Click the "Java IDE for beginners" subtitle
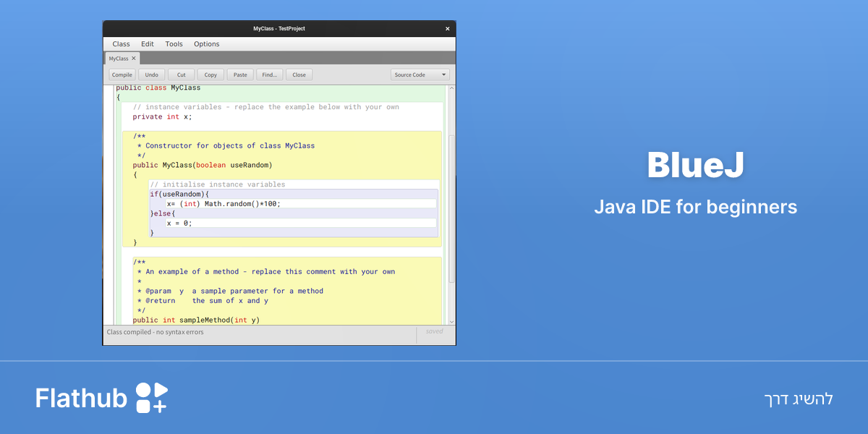Screen dimensions: 868x434 (x=695, y=207)
